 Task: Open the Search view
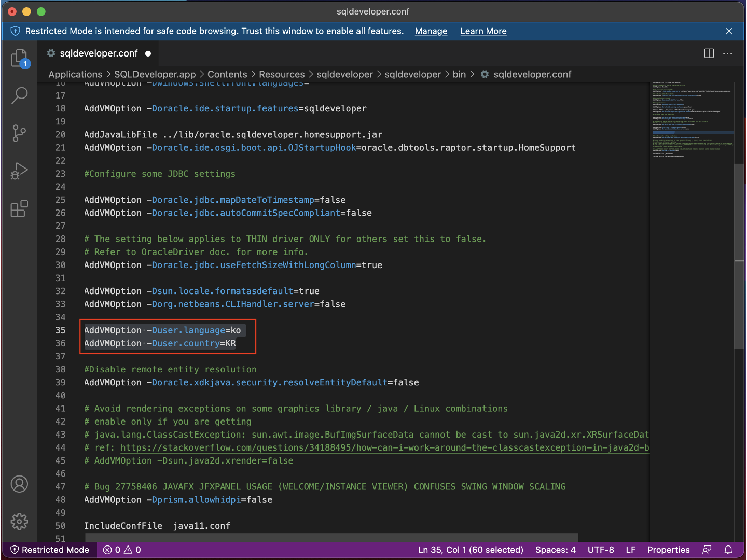point(19,95)
